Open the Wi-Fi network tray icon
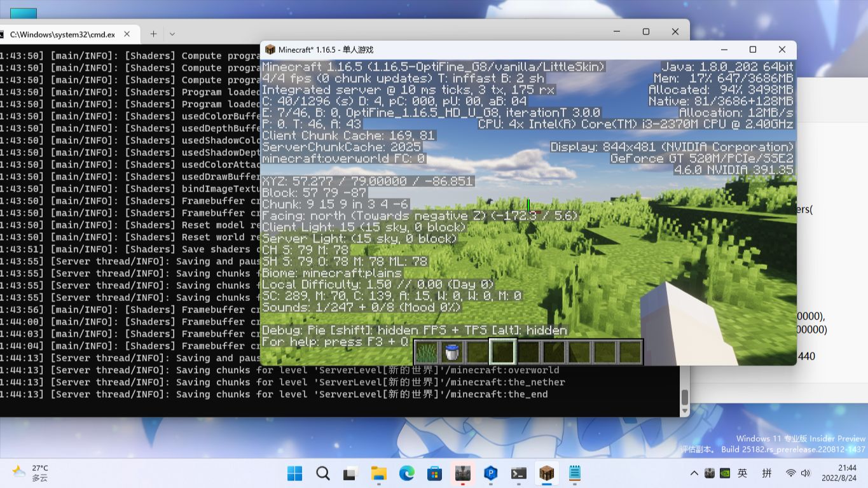Image resolution: width=868 pixels, height=488 pixels. tap(791, 473)
